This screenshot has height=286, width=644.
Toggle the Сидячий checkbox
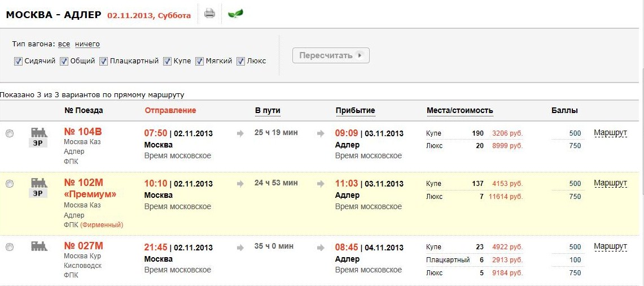pyautogui.click(x=18, y=61)
